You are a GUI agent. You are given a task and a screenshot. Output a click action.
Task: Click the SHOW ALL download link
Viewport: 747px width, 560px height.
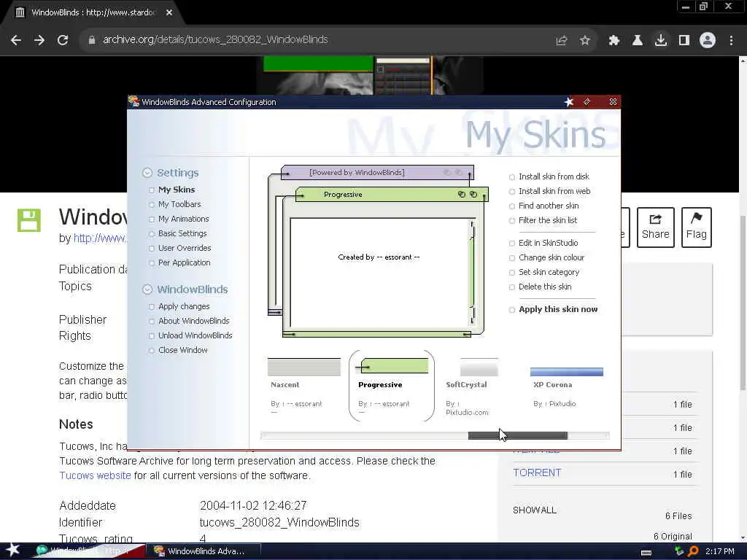click(535, 510)
